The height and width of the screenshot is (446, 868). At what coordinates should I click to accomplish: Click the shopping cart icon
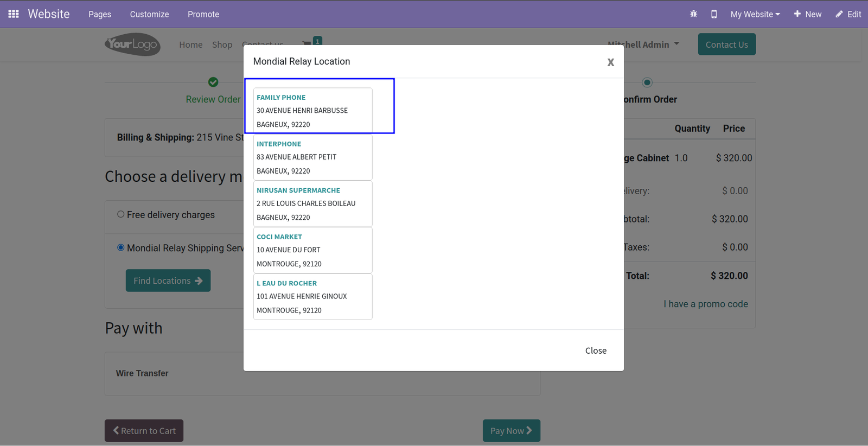307,43
